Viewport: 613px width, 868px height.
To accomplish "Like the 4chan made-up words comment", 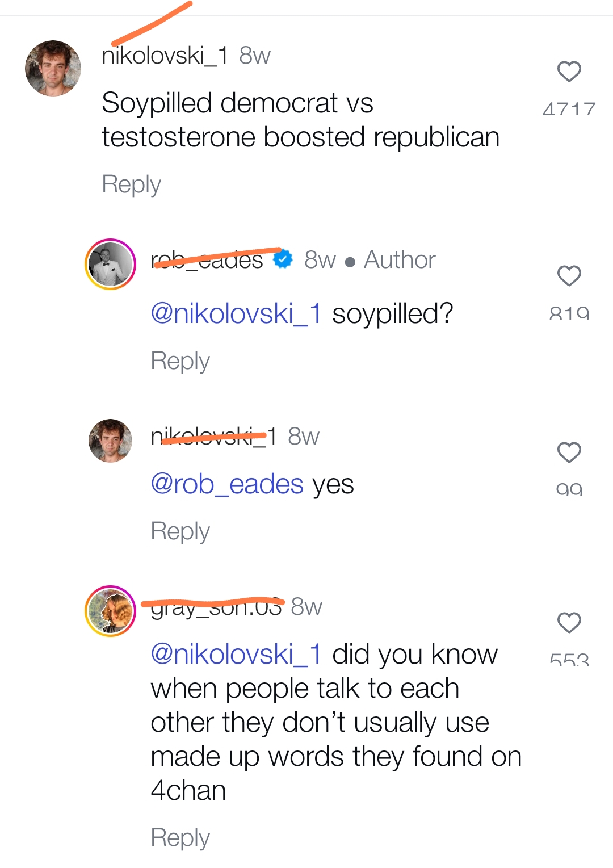I will pyautogui.click(x=569, y=623).
